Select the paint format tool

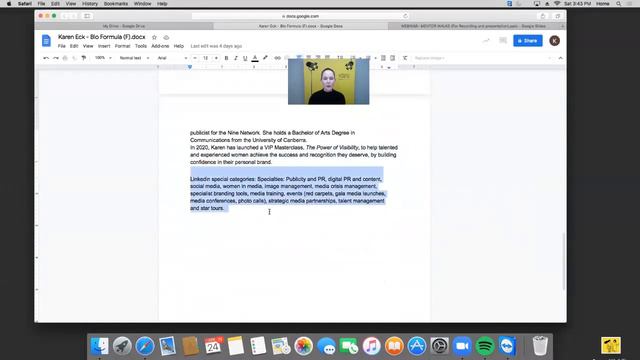[84, 58]
